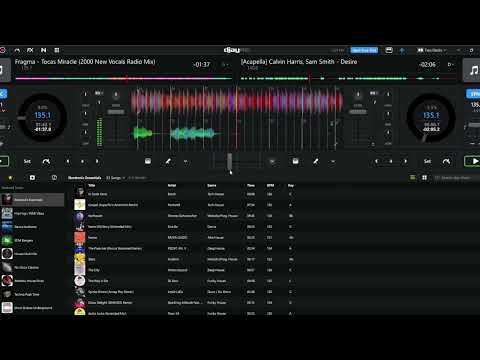
Task: Click the record icon in top-left corner
Action: (3, 50)
